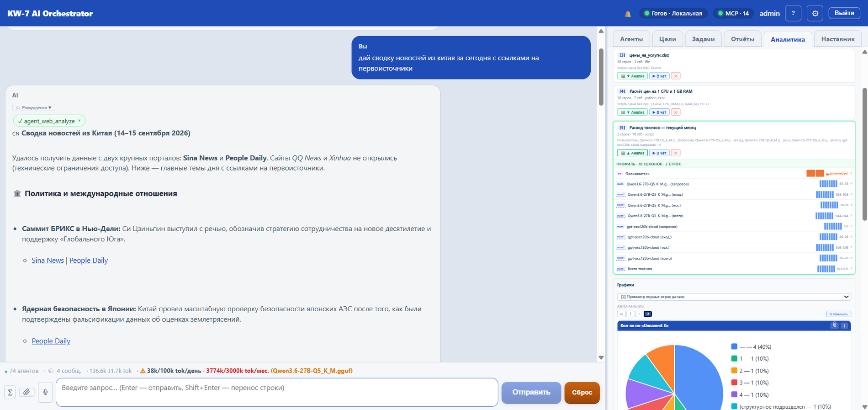Send цены_на_услуги.xlsx dataset to chat

pyautogui.click(x=659, y=76)
